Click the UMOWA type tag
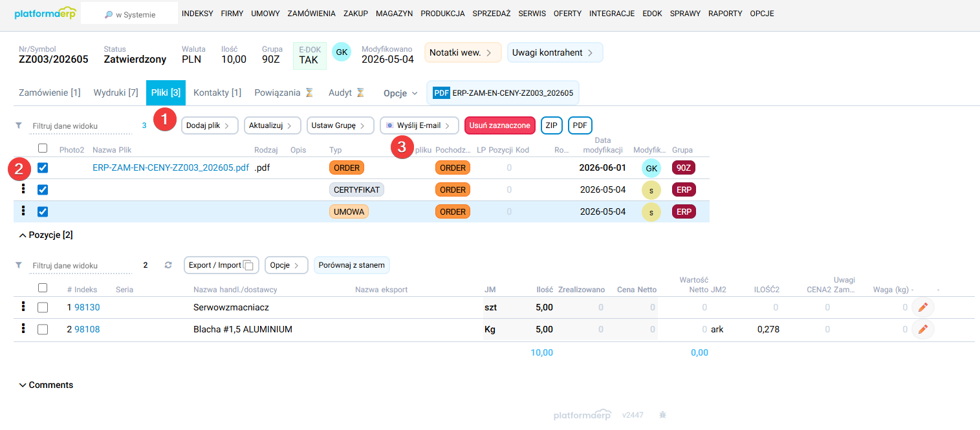This screenshot has width=980, height=430. click(349, 211)
